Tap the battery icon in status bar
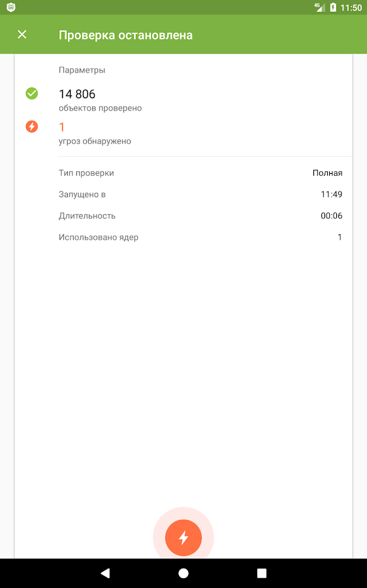367x588 pixels. coord(333,7)
